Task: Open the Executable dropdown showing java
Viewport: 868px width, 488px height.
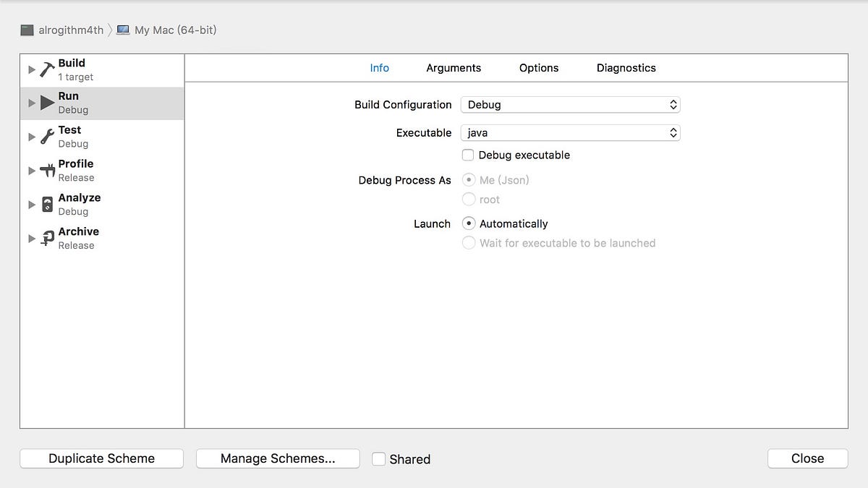Action: [570, 132]
